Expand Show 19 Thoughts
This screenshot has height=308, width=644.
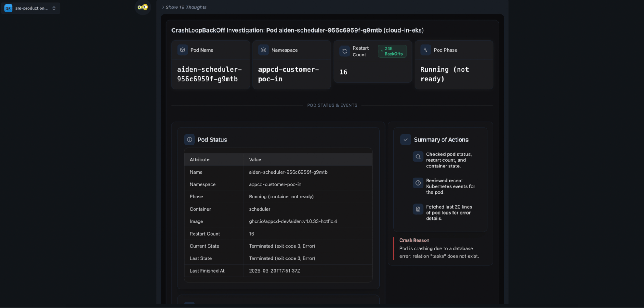click(184, 7)
